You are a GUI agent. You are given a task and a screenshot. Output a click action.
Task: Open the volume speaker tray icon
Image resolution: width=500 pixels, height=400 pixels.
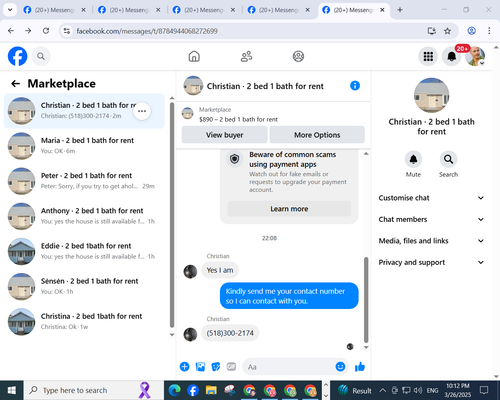(x=418, y=390)
